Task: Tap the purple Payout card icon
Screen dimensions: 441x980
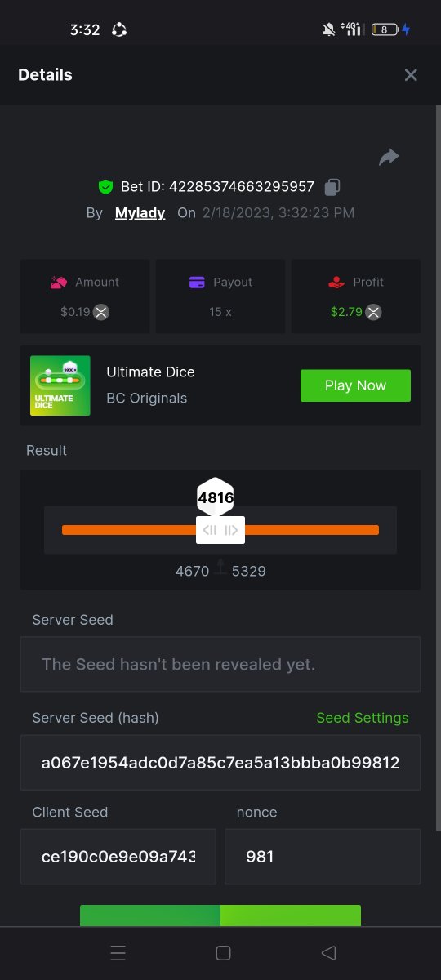Action: tap(197, 283)
